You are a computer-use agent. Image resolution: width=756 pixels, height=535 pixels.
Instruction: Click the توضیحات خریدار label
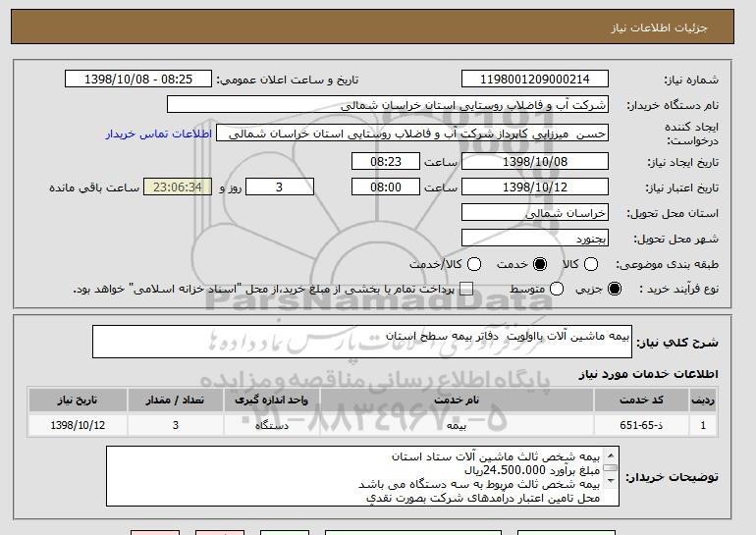pos(673,477)
